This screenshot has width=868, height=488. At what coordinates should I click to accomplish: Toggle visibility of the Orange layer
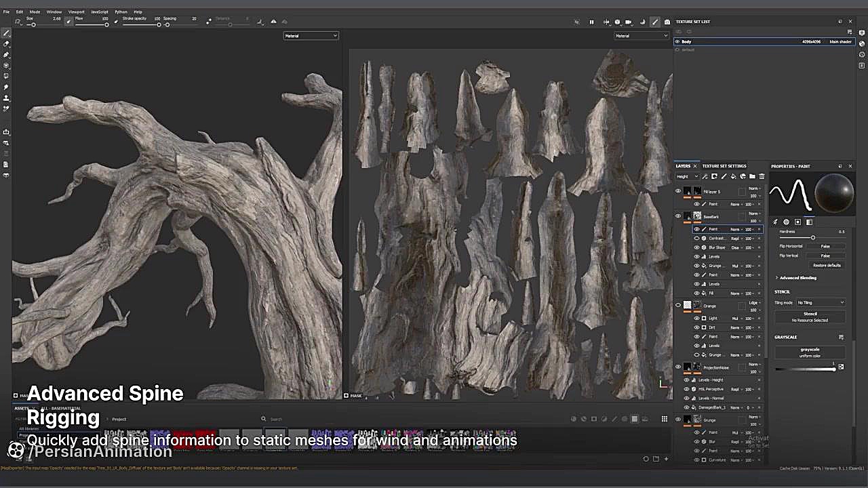pos(678,306)
